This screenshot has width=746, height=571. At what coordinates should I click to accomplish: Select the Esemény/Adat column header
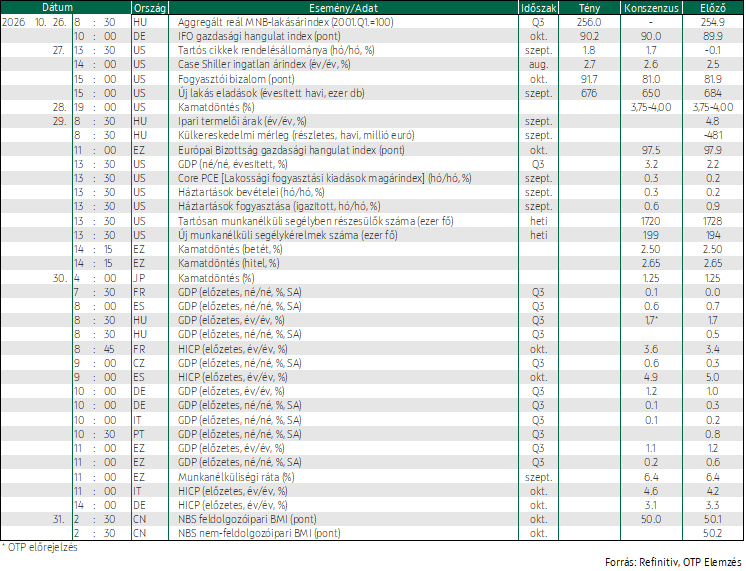pyautogui.click(x=343, y=8)
